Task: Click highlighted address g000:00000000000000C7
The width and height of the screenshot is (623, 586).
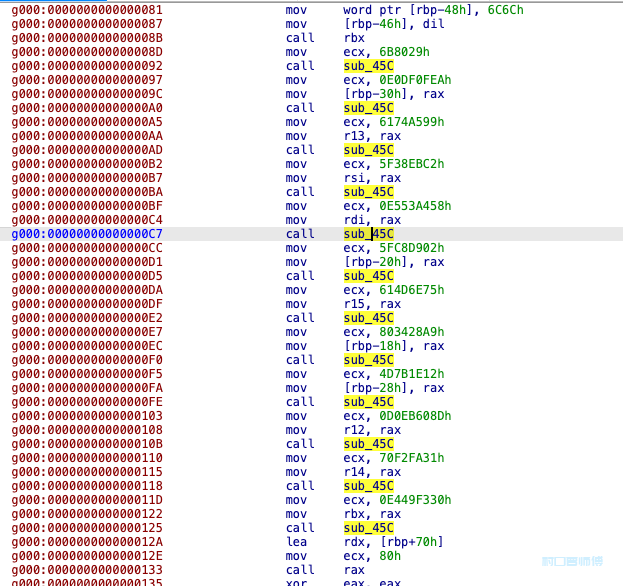Action: tap(87, 234)
